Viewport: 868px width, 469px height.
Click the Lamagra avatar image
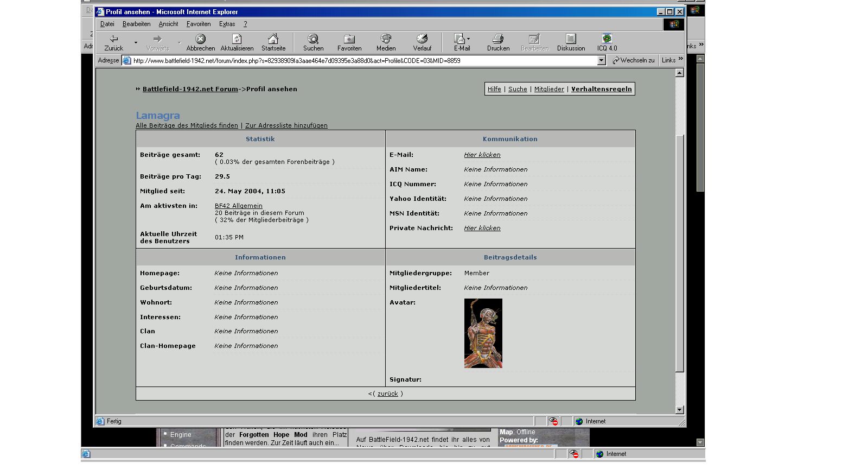point(483,333)
